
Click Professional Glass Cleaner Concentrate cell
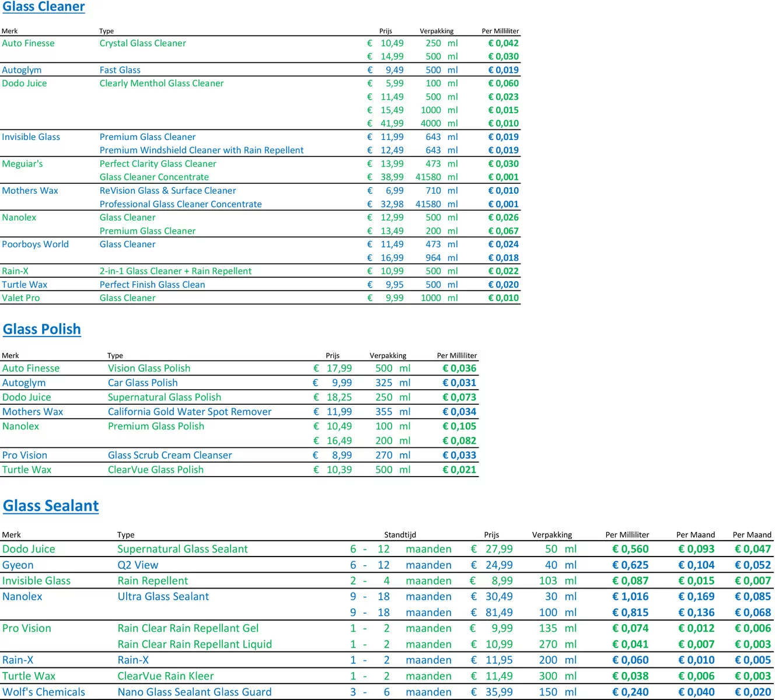tap(181, 204)
